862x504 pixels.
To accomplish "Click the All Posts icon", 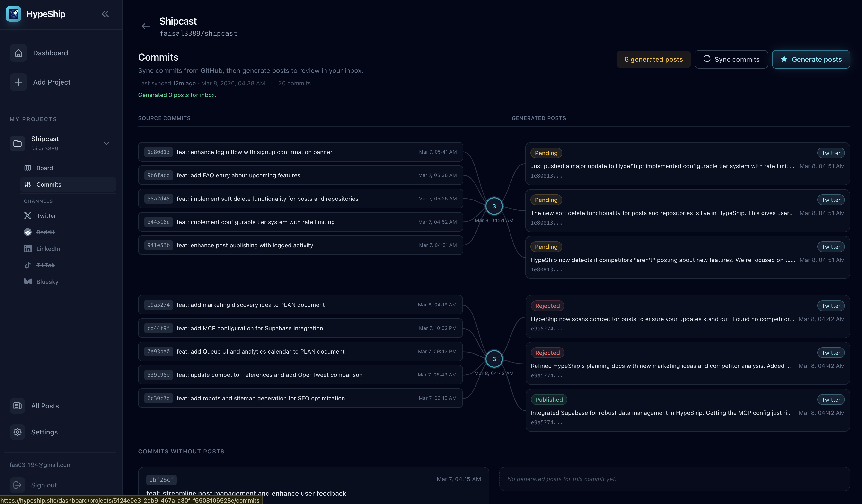I will (x=18, y=406).
